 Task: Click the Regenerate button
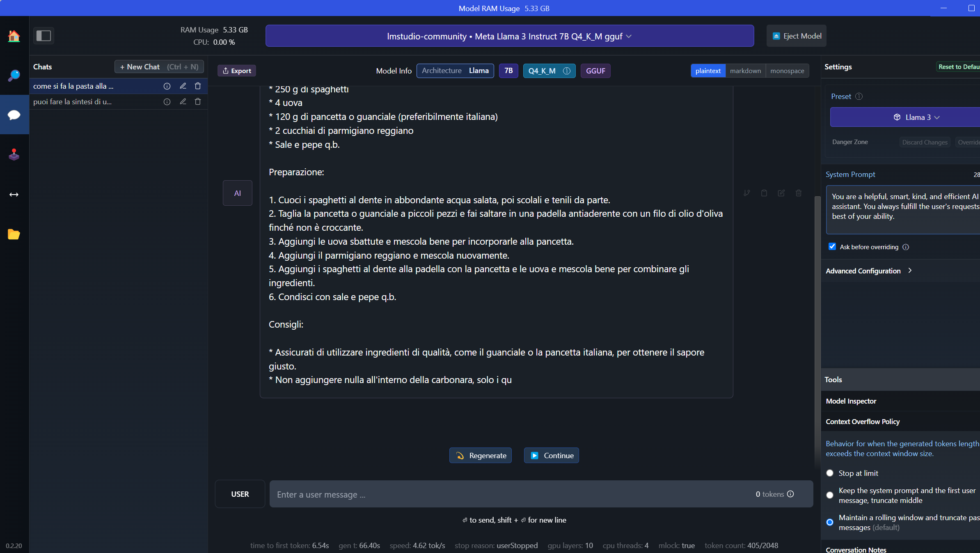(480, 455)
